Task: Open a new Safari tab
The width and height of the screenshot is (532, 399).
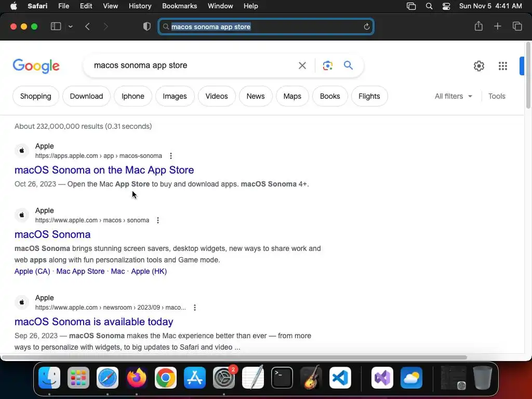Action: click(x=497, y=26)
